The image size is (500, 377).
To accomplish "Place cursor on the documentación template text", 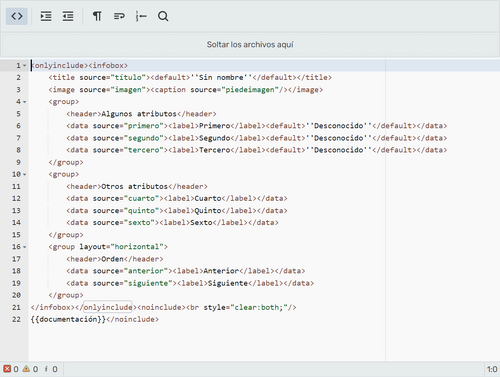I will click(68, 319).
